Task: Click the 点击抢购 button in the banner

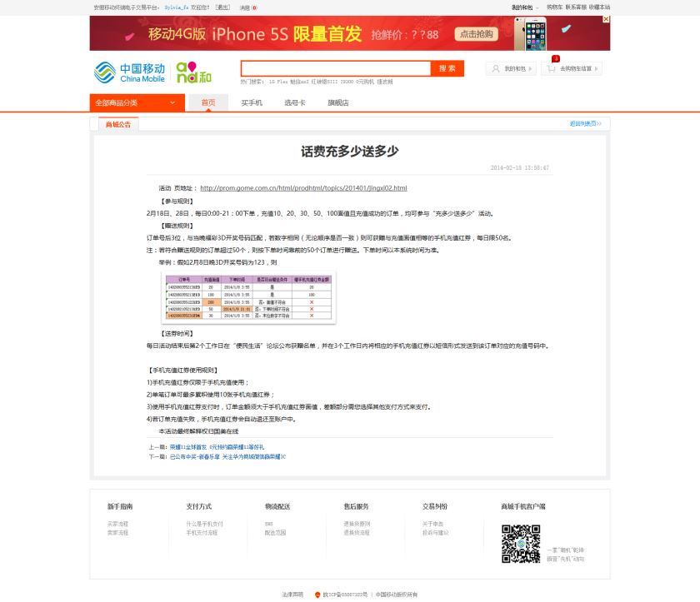Action: point(476,34)
